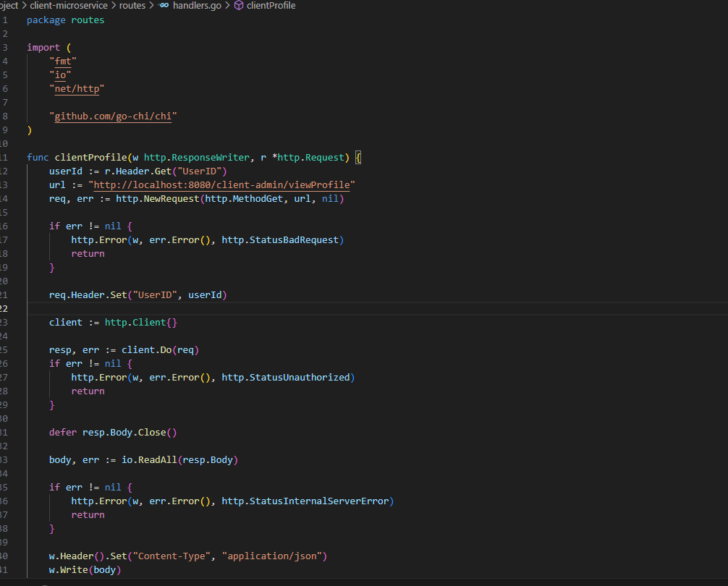Image resolution: width=728 pixels, height=586 pixels.
Task: Click client.Do(req) call
Action: point(160,350)
